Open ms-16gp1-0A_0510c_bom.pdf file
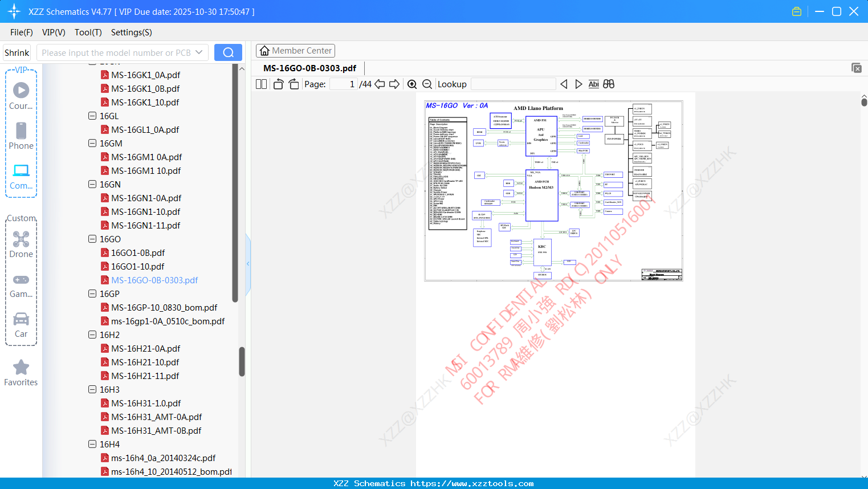 point(168,321)
